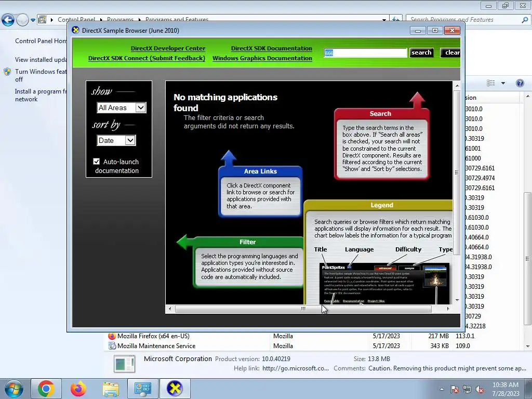Click the Help link URL in details pane
The height and width of the screenshot is (399, 532).
(295, 368)
